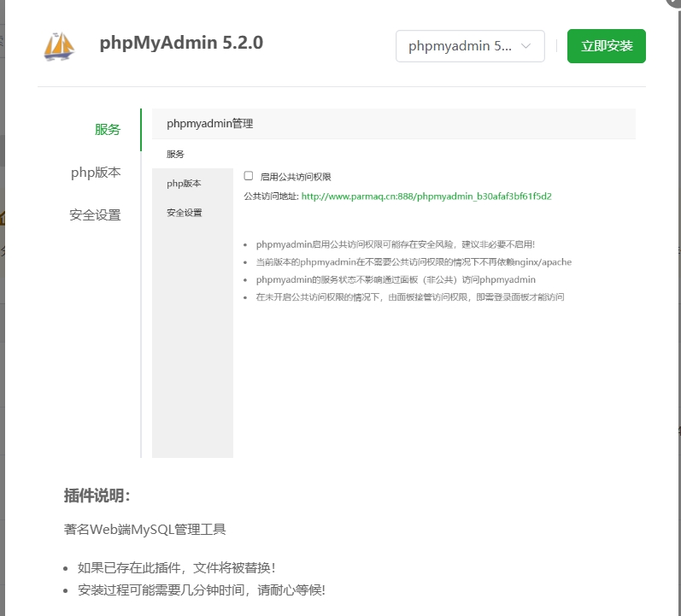Click the 公共访问地址 label

click(271, 197)
